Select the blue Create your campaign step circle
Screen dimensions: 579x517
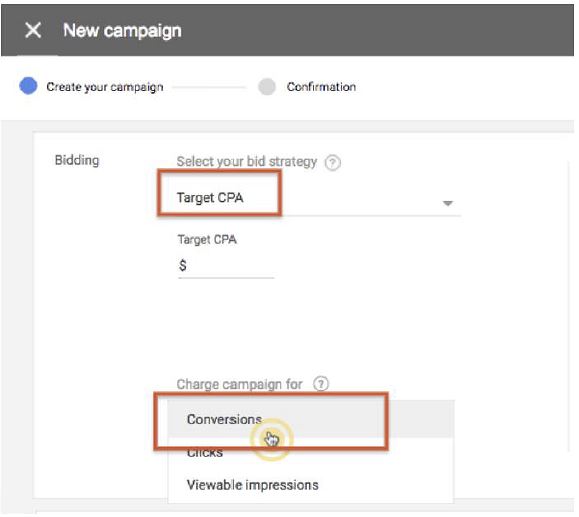(28, 86)
